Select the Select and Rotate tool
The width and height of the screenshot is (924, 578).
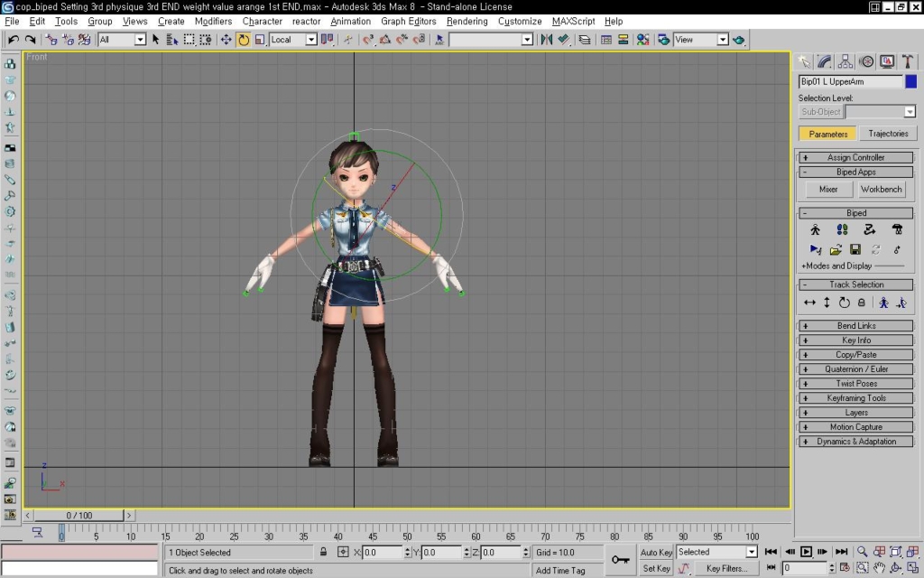(x=244, y=40)
